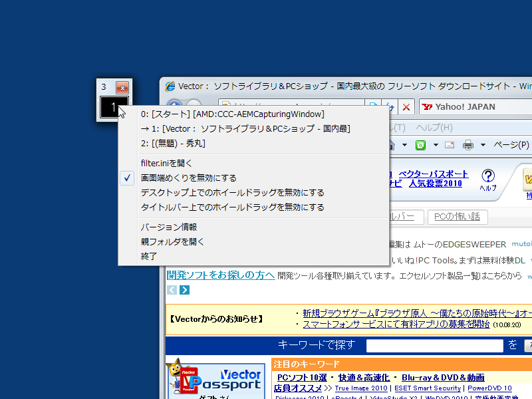Open PowerDVD 10 link
Viewport: 532px width, 399px height.
(489, 388)
